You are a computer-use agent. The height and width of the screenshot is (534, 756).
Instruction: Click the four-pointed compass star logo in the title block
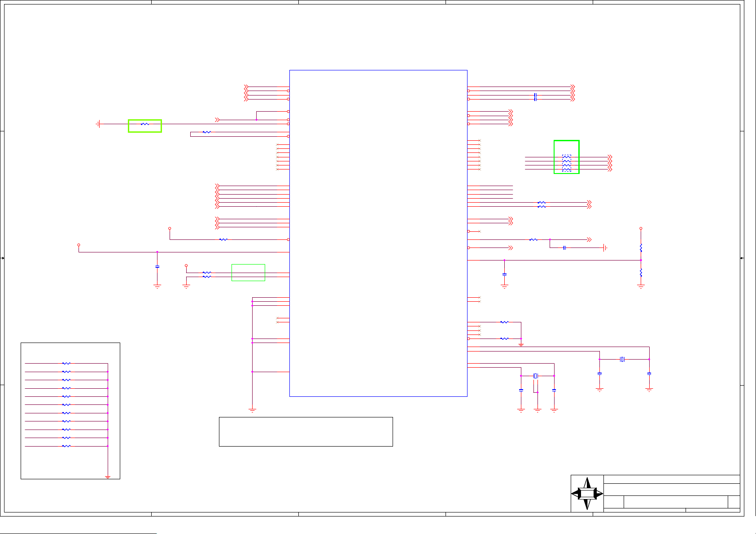click(x=587, y=494)
